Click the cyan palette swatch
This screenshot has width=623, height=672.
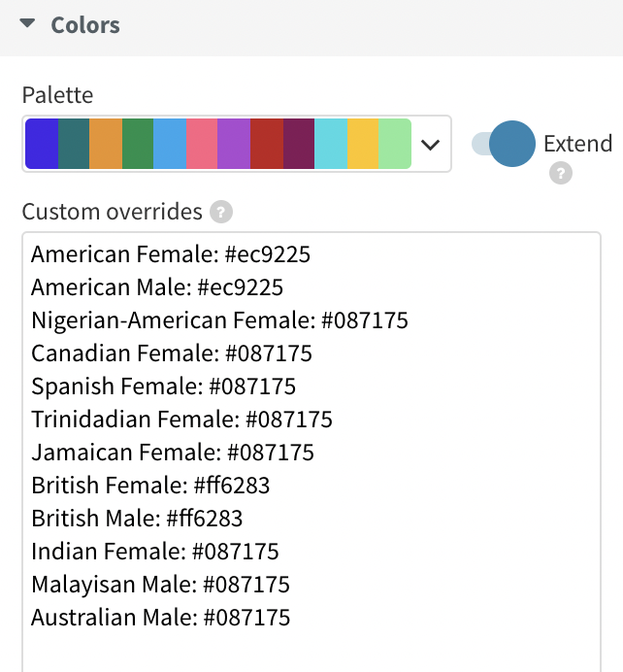[x=330, y=144]
